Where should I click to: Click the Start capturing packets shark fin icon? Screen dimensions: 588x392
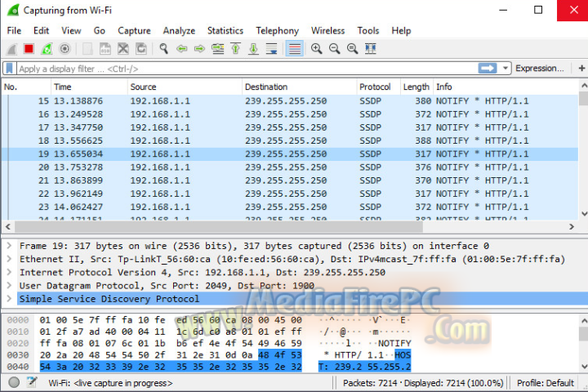(11, 49)
